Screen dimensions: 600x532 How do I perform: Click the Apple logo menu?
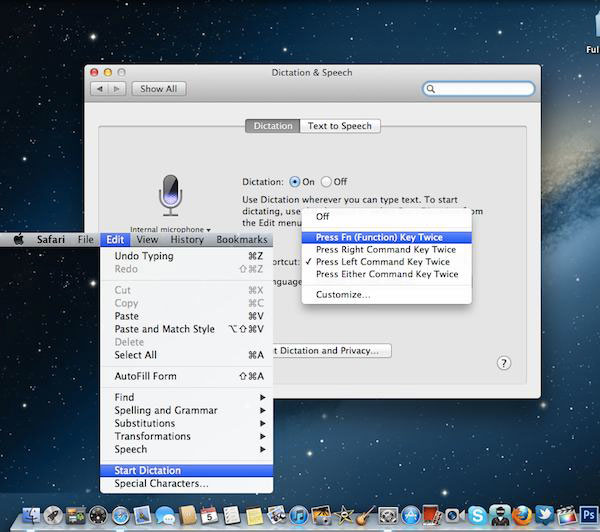click(x=18, y=240)
